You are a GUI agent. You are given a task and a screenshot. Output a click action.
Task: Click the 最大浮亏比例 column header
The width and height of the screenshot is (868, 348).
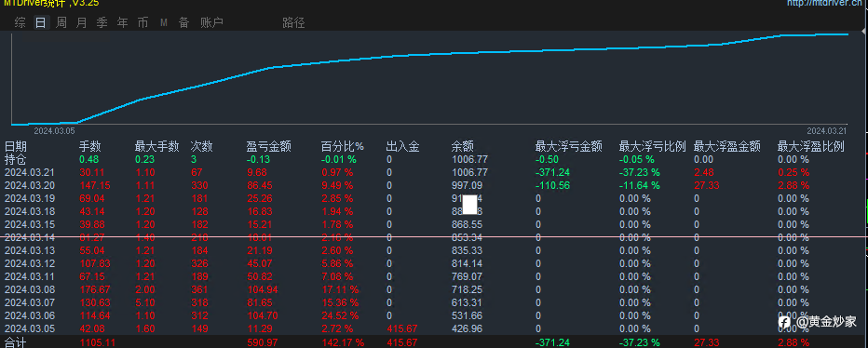(653, 147)
